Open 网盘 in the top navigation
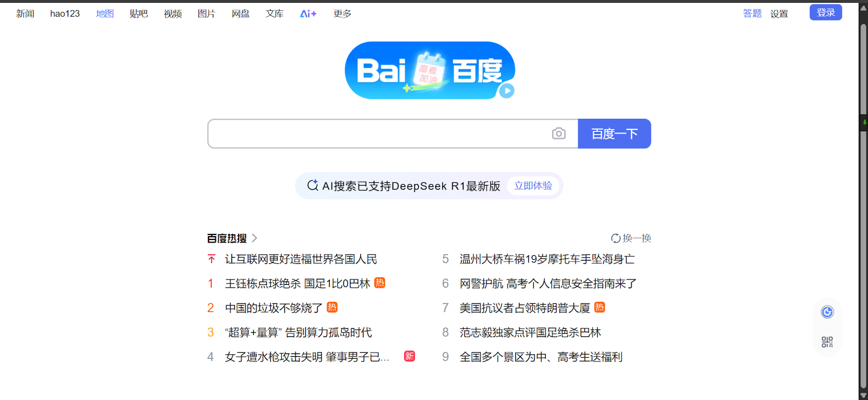Image resolution: width=868 pixels, height=400 pixels. pos(240,14)
